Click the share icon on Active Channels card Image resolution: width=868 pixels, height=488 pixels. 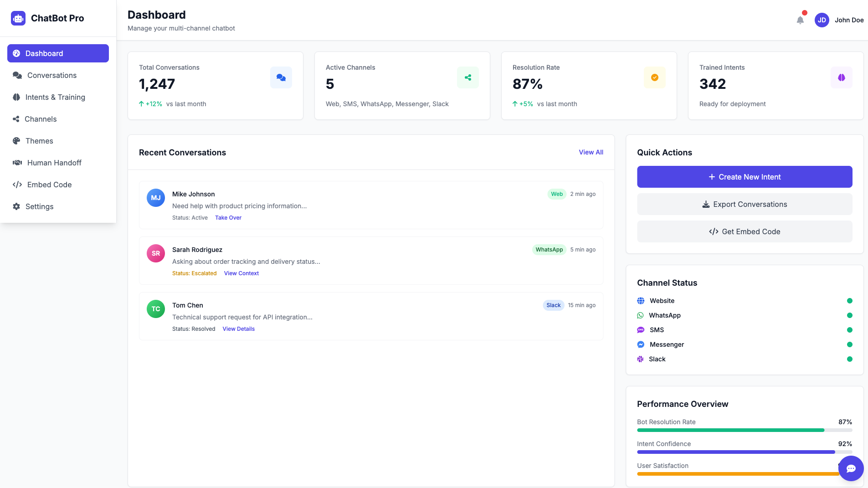click(x=467, y=77)
